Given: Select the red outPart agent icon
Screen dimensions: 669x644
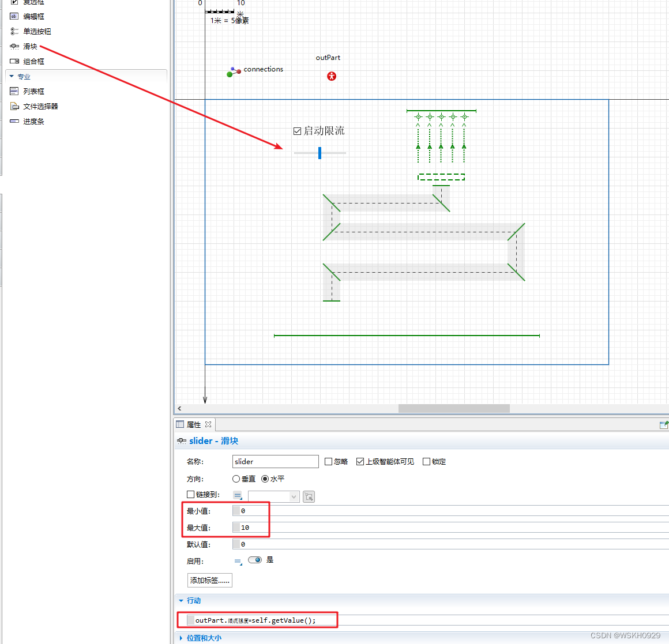Looking at the screenshot, I should pyautogui.click(x=332, y=76).
